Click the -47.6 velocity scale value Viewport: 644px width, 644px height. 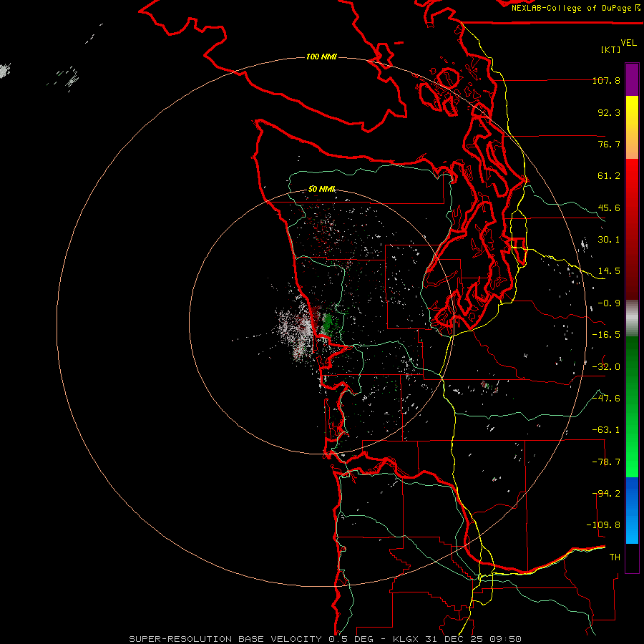pyautogui.click(x=606, y=399)
